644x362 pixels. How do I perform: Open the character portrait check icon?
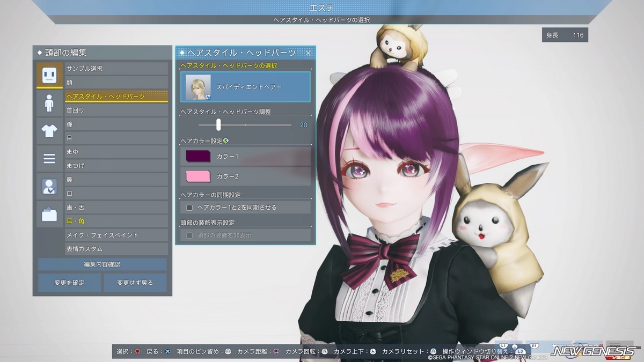point(49,186)
